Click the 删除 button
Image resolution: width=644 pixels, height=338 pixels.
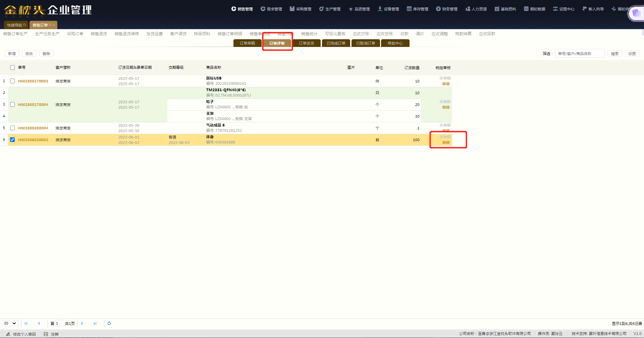[47, 54]
